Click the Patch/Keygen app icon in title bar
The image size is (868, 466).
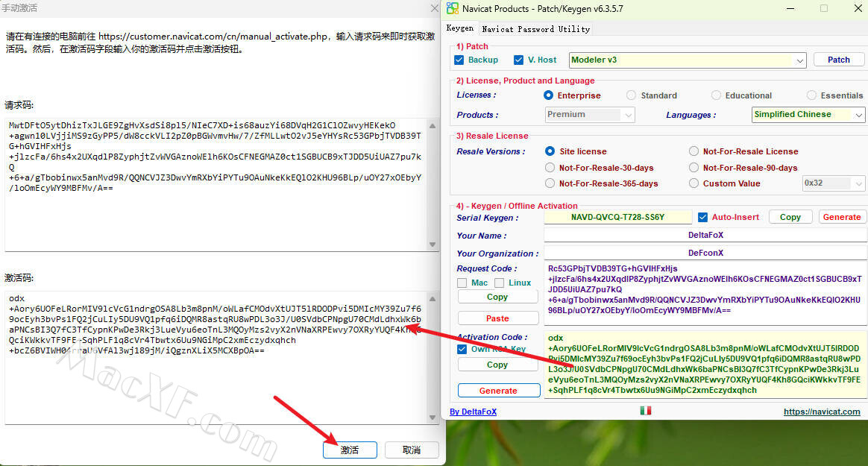point(453,9)
